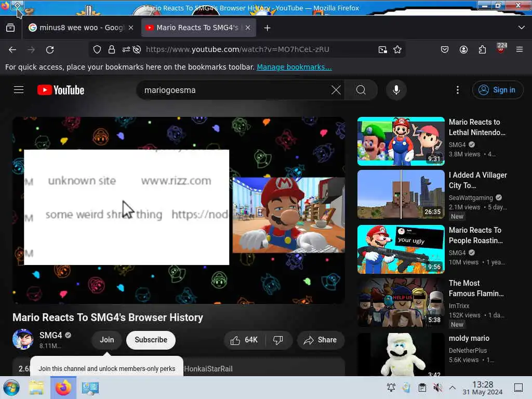Viewport: 532px width, 399px height.
Task: Open Extensions puzzle icon
Action: [x=482, y=49]
